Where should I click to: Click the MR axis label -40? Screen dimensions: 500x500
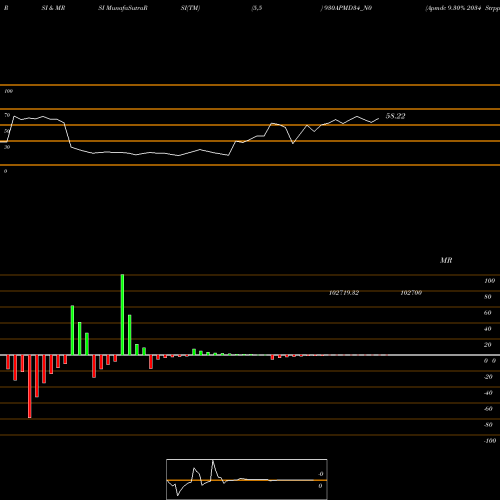[488, 393]
